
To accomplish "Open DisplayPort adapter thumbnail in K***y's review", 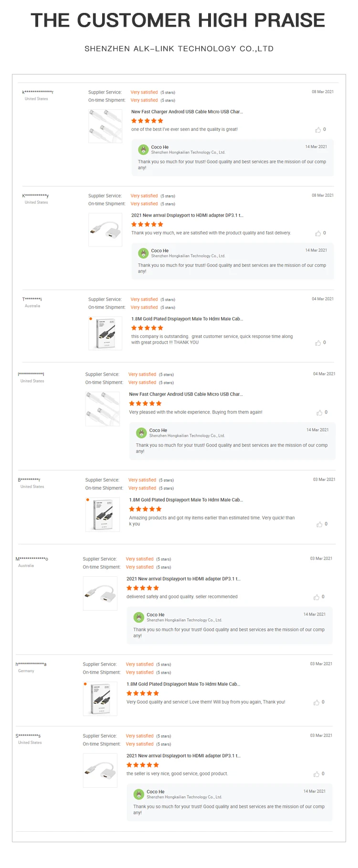I will point(105,230).
